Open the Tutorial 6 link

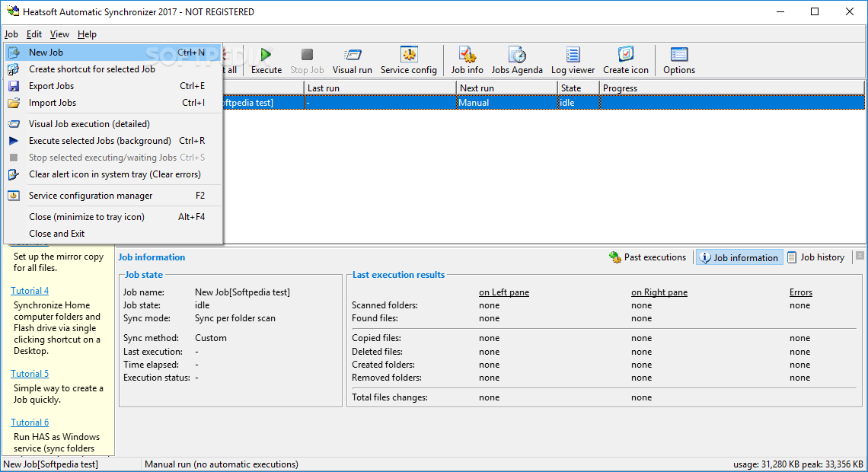[30, 423]
